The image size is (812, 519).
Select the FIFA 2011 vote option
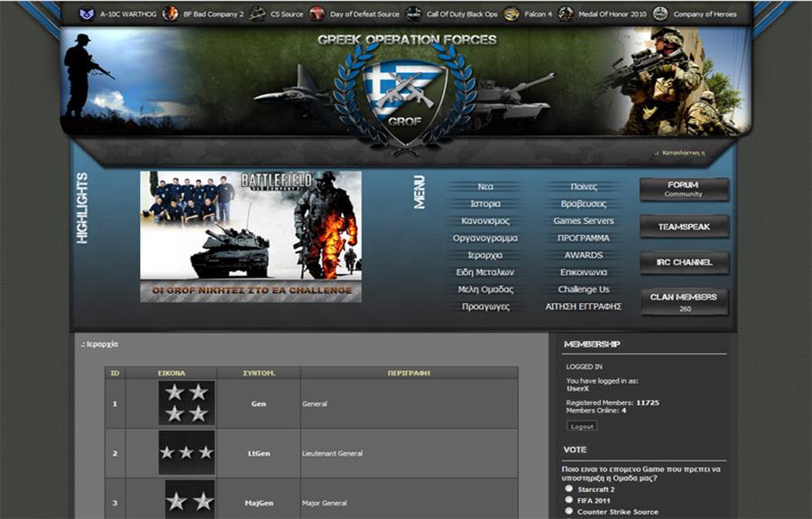[x=569, y=500]
